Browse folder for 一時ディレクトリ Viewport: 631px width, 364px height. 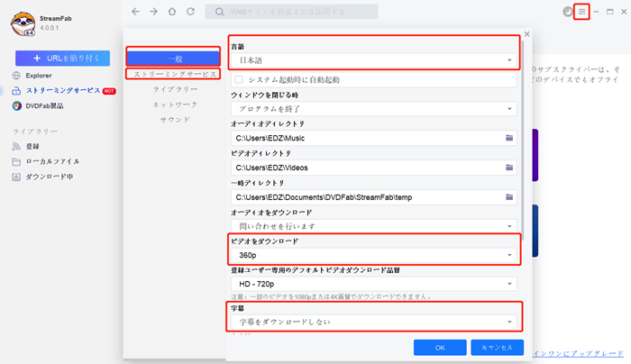pyautogui.click(x=509, y=196)
